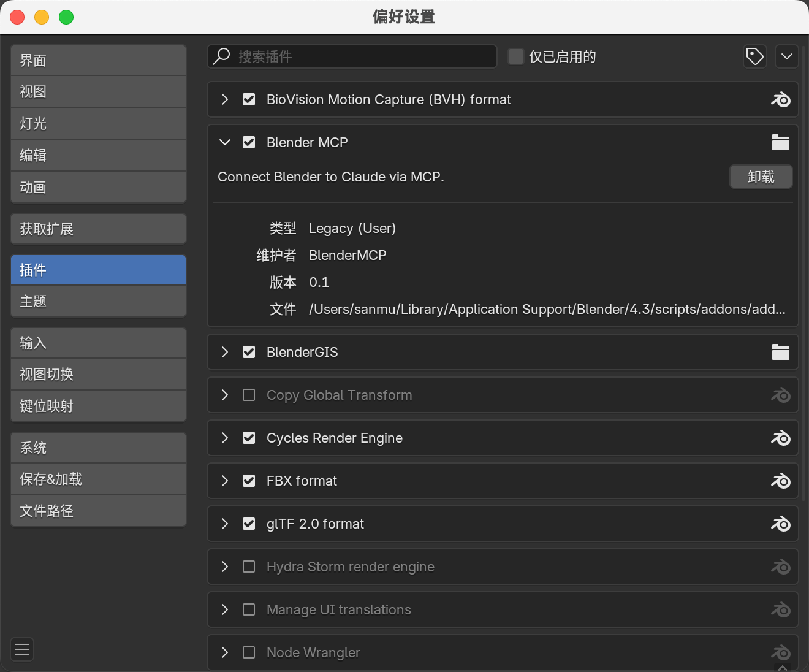Switch to the 主题 section

point(98,301)
